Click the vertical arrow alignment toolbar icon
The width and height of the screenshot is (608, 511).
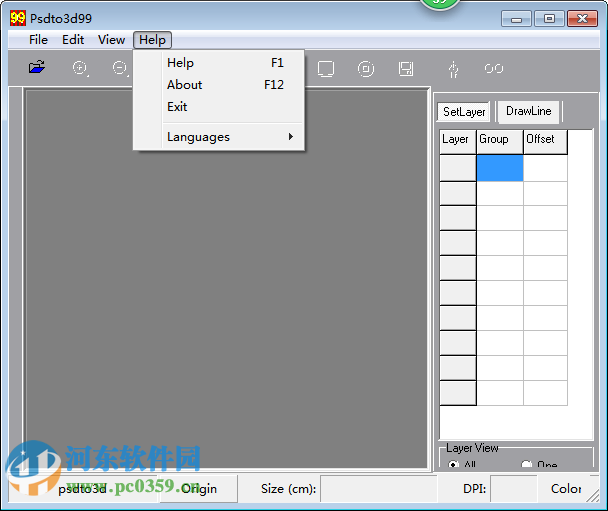click(x=453, y=69)
